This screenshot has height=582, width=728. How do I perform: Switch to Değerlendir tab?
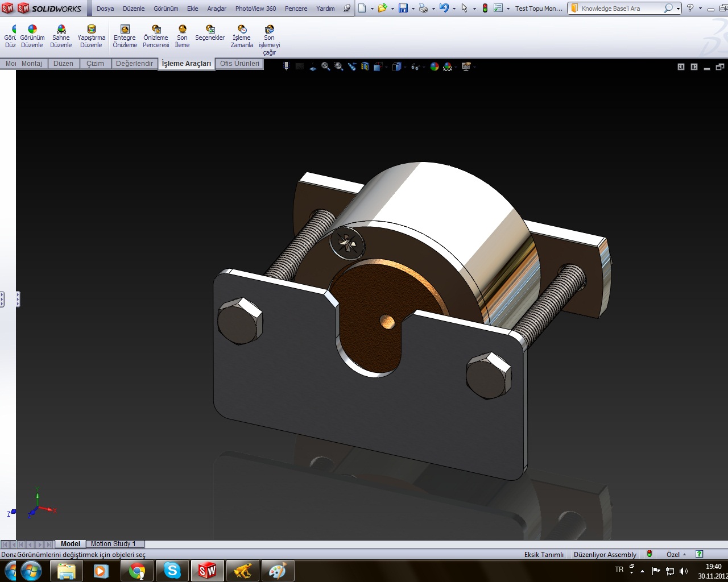[x=135, y=64]
